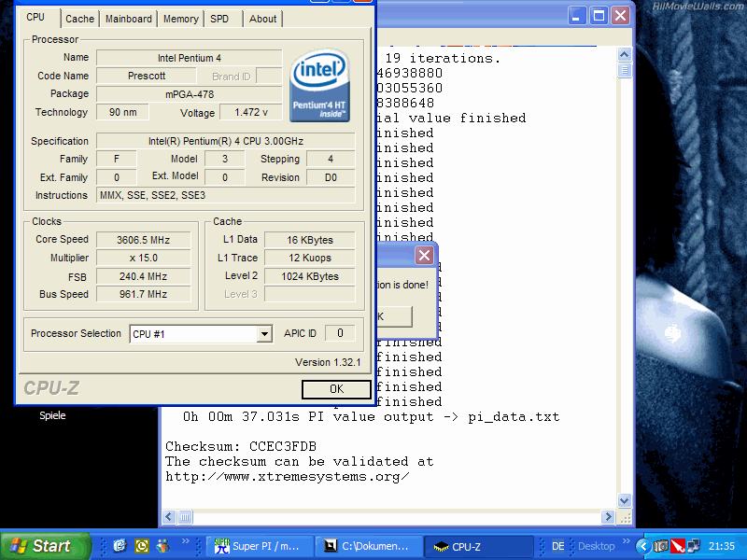
Task: Open the Desktop toolbar label
Action: tap(596, 546)
